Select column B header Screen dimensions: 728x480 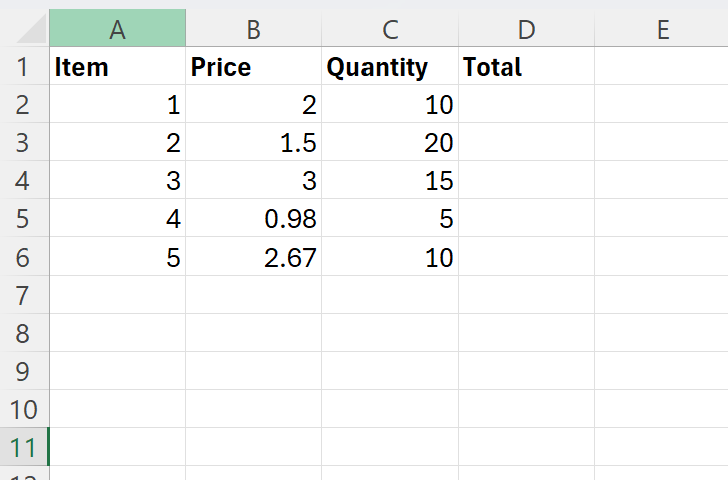tap(253, 29)
